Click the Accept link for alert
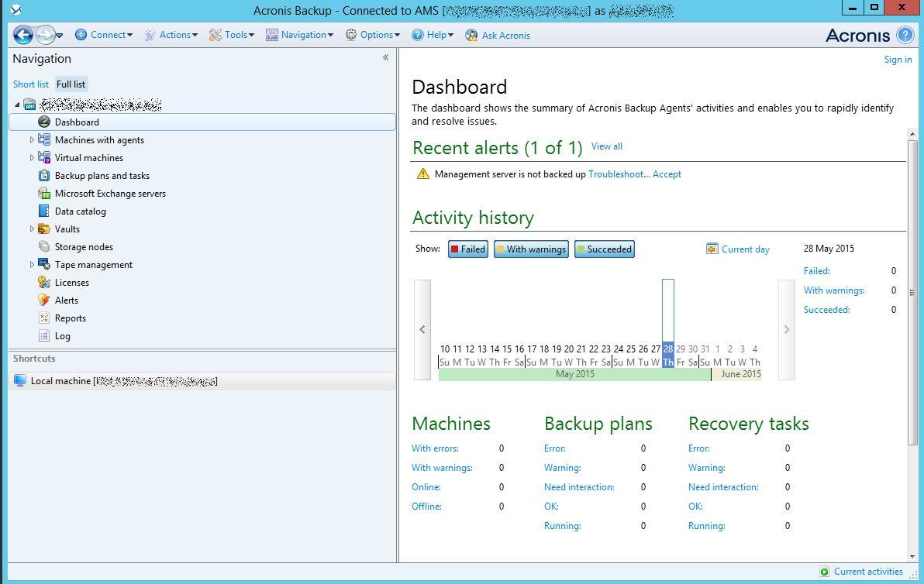924x584 pixels. (667, 174)
